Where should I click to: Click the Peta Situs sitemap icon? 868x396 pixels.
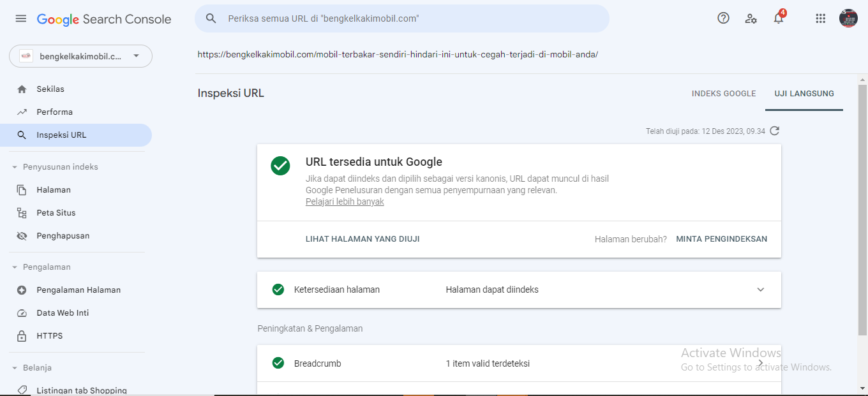pos(22,213)
